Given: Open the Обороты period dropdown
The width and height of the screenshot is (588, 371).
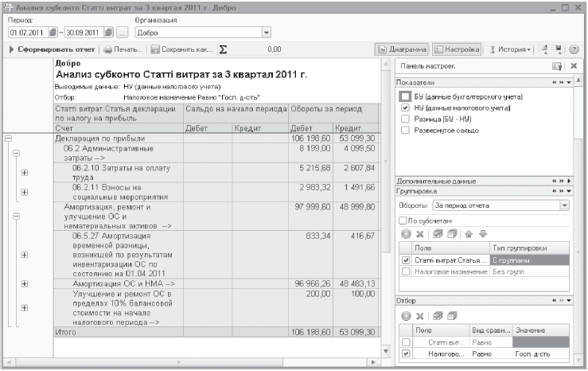Looking at the screenshot, I should coord(565,205).
